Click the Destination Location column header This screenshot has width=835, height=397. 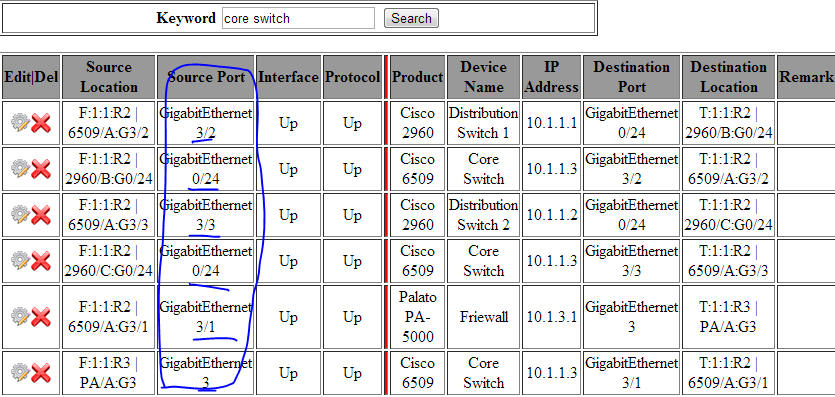click(728, 77)
